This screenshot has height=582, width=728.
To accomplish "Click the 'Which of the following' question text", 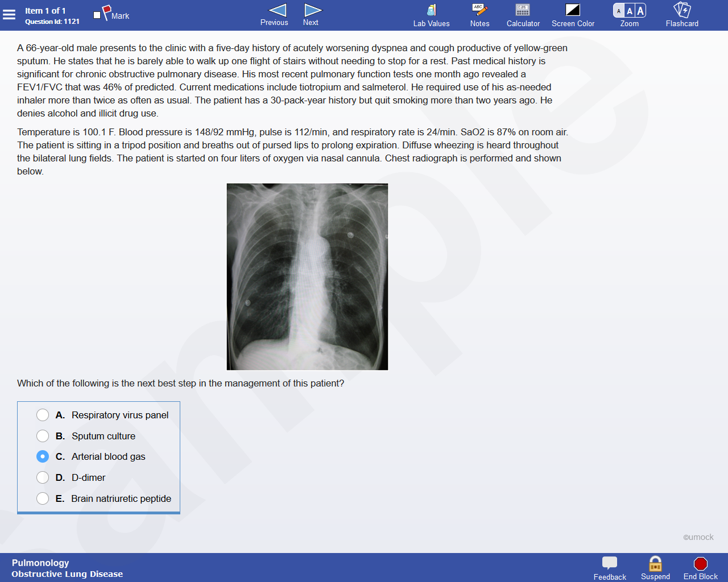I will coord(180,383).
